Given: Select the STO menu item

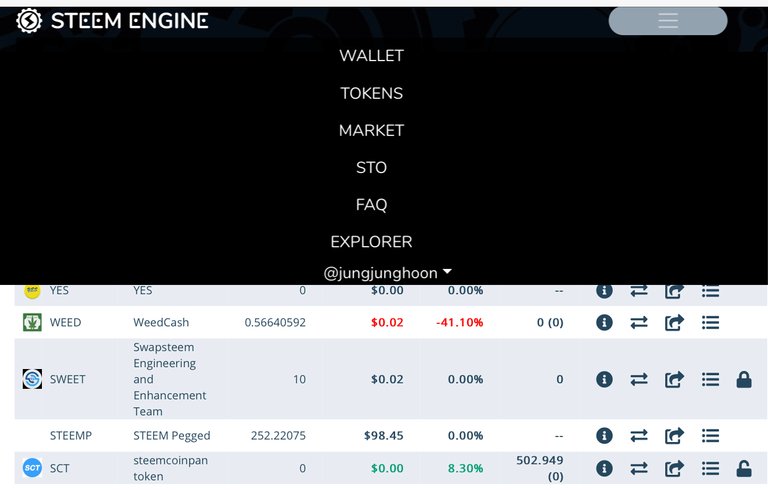Looking at the screenshot, I should click(371, 168).
